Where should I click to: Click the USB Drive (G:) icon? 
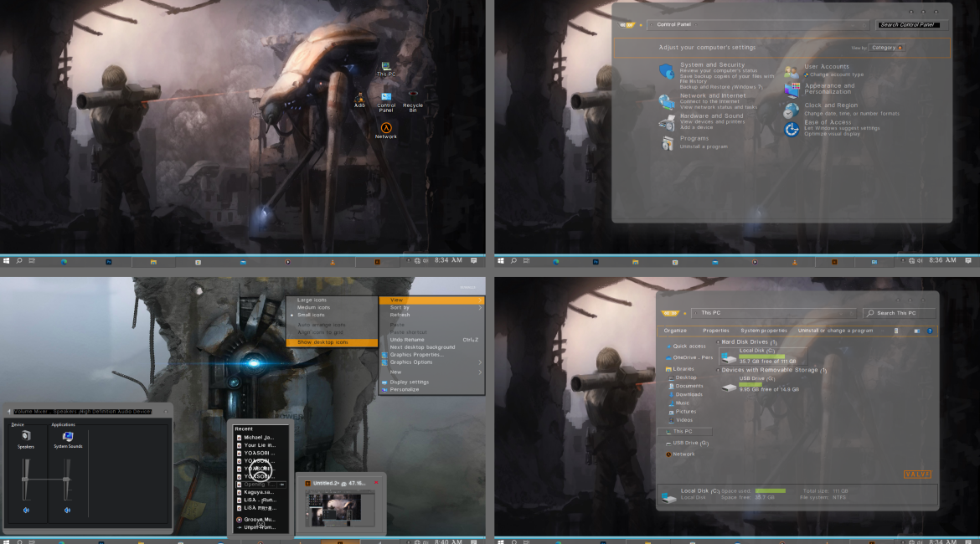(x=729, y=386)
